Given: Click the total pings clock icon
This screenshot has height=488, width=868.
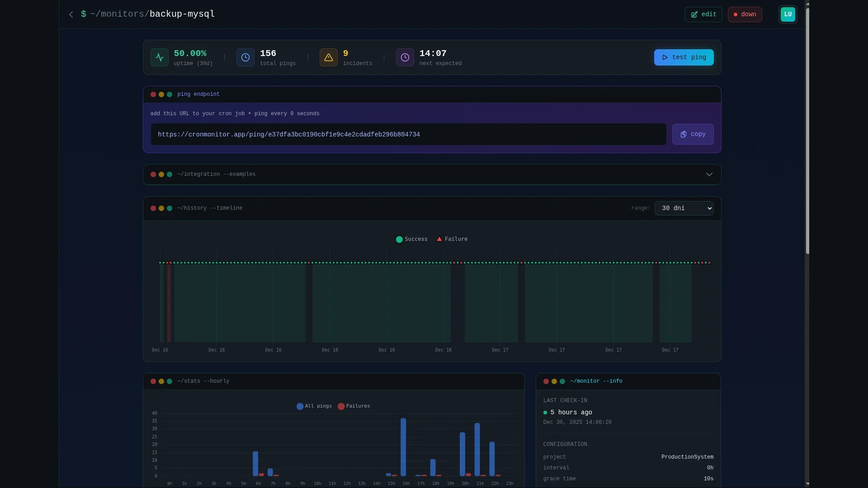Looking at the screenshot, I should pos(245,57).
